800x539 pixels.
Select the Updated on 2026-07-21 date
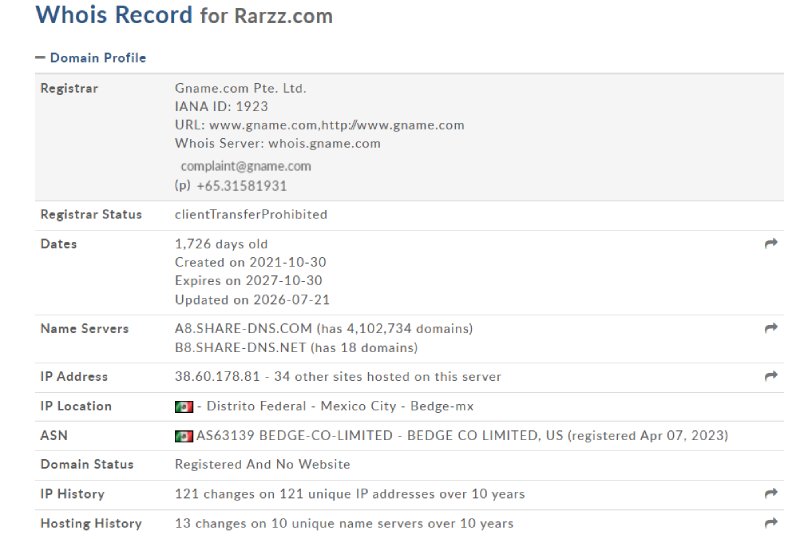[x=253, y=300]
